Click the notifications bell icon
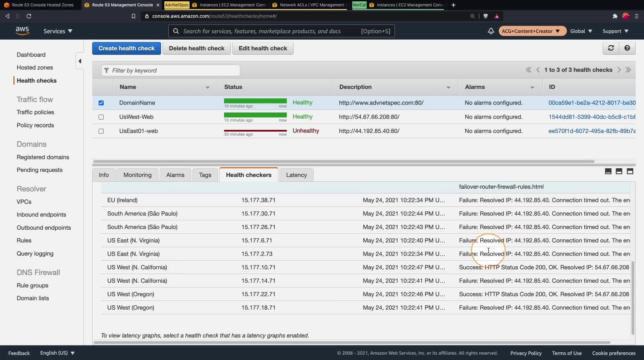This screenshot has width=644, height=360. tap(491, 31)
